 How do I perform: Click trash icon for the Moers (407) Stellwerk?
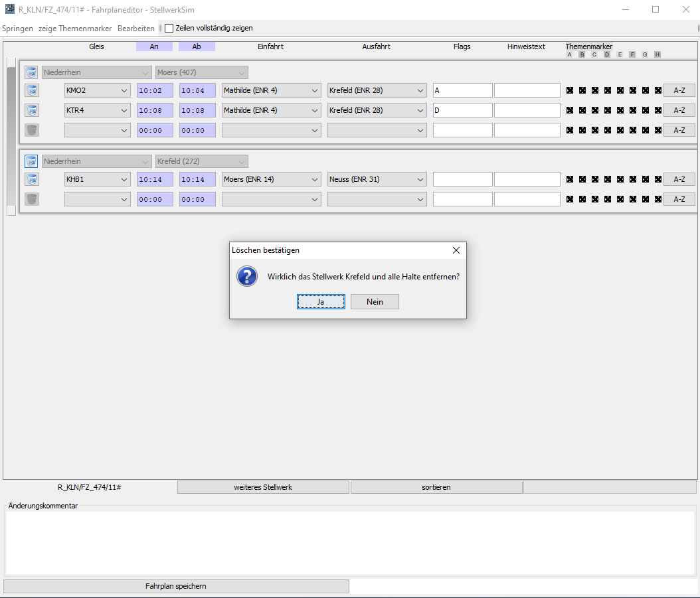[32, 72]
